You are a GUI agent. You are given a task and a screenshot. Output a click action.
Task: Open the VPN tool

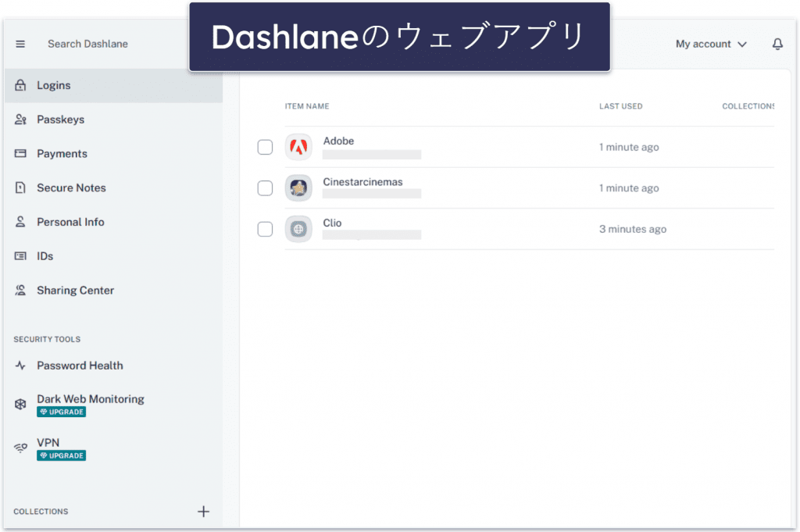point(114,448)
